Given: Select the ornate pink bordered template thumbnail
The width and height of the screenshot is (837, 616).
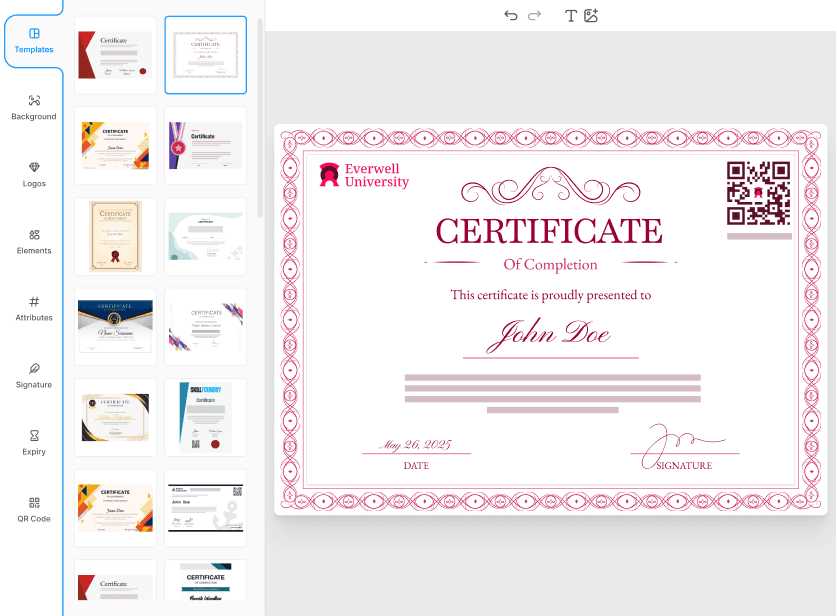Looking at the screenshot, I should (x=205, y=55).
